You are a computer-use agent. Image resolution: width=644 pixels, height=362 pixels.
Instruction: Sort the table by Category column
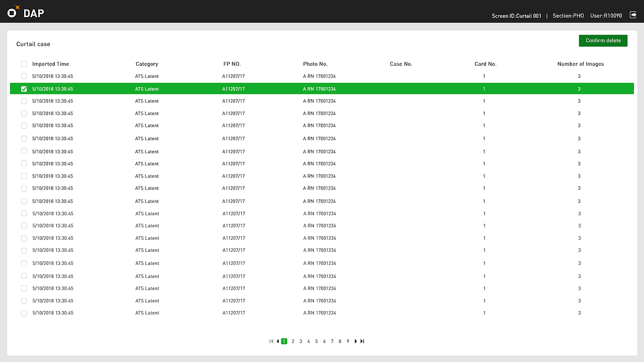coord(146,64)
